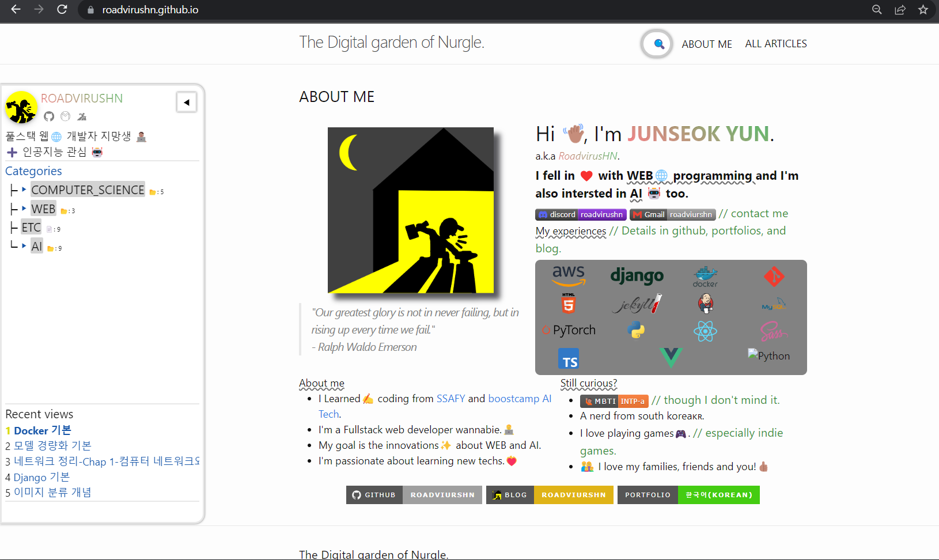Click the React atom logo
Viewport: 939px width, 560px height.
705,331
